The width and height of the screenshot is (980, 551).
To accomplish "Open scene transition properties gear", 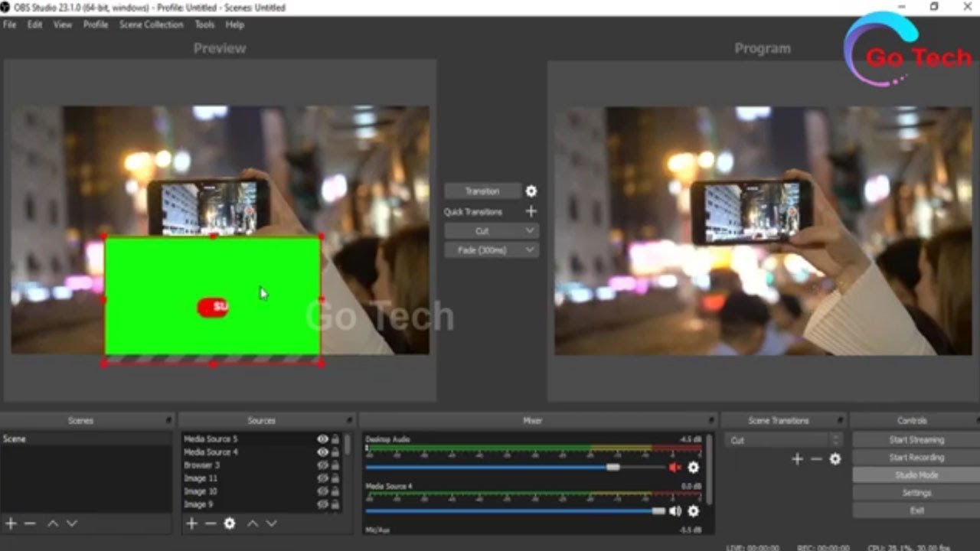I will point(835,458).
